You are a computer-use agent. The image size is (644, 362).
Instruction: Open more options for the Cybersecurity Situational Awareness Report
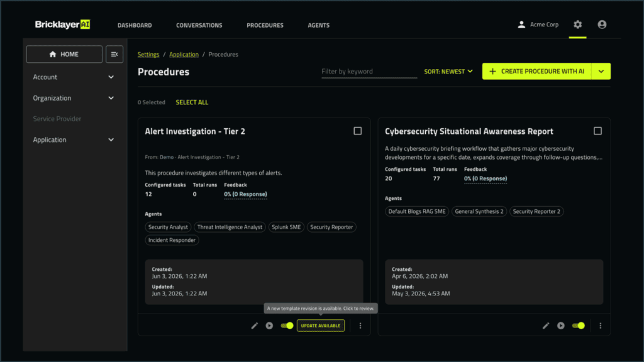click(600, 326)
